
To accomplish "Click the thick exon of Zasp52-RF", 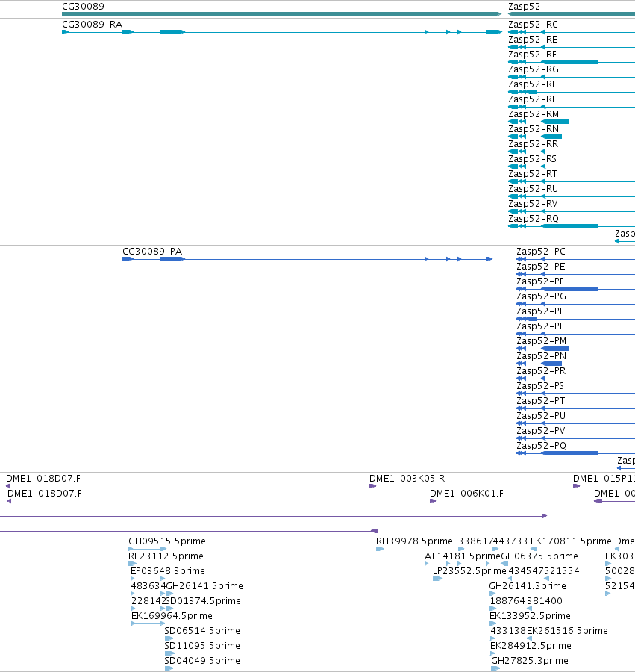I will (x=569, y=62).
